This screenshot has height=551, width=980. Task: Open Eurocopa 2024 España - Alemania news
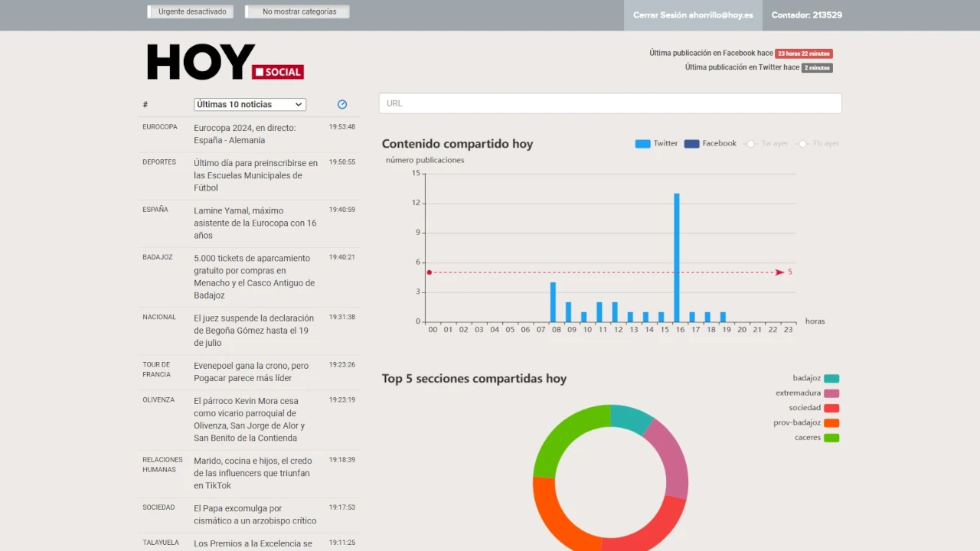(245, 134)
